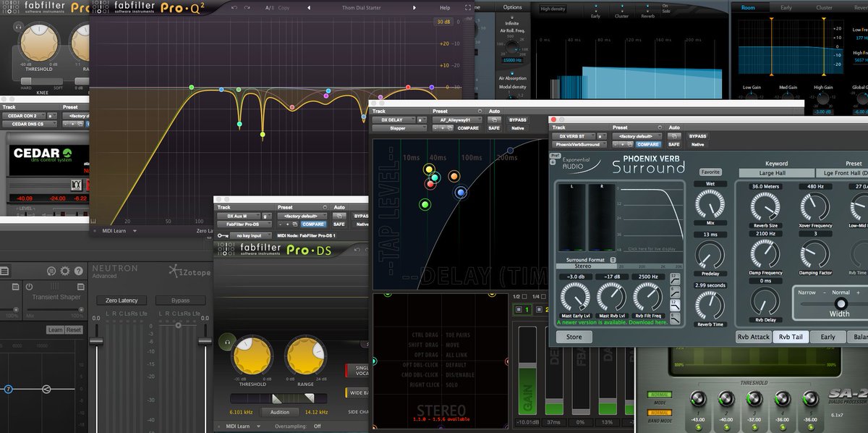Screen dimensions: 868x433
Task: Toggle SAFE in Pro-DS window
Action: (339, 224)
